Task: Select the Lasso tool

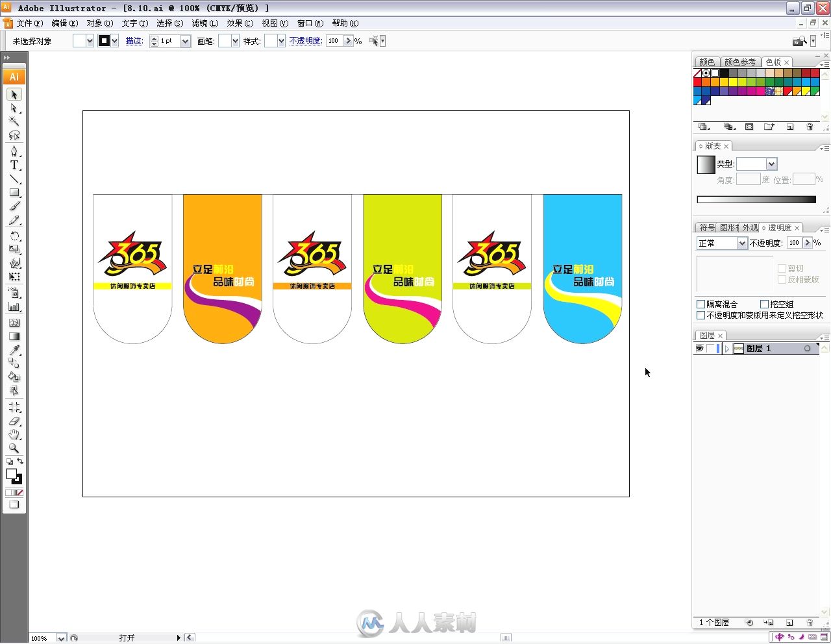Action: pos(14,135)
